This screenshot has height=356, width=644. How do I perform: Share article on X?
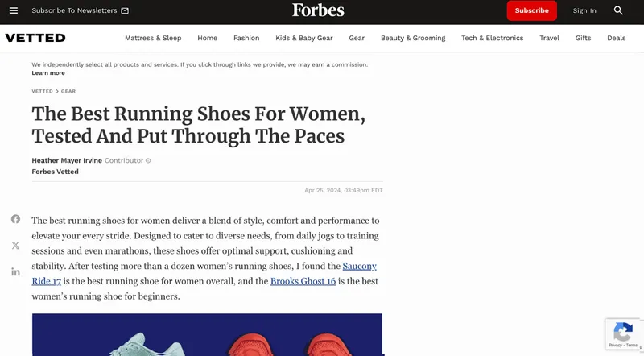15,245
